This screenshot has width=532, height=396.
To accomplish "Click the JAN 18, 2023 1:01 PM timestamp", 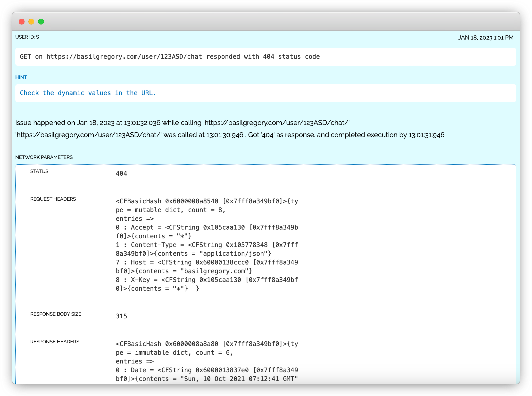I will (x=486, y=38).
